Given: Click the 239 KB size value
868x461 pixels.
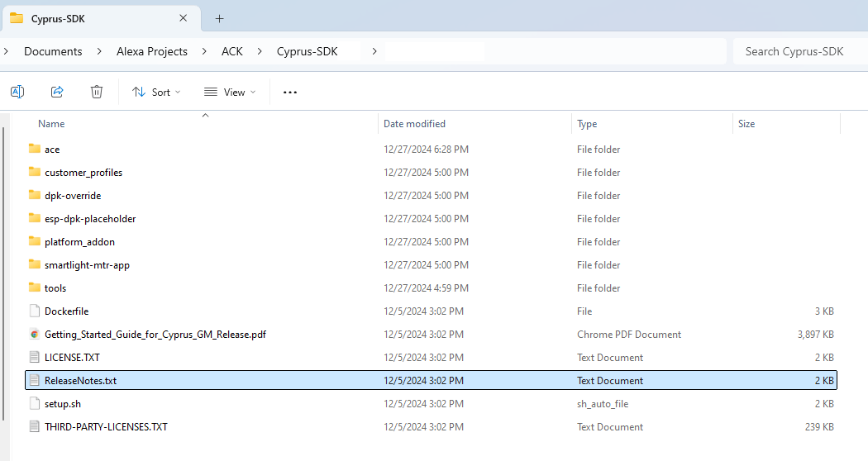Looking at the screenshot, I should pyautogui.click(x=819, y=426).
